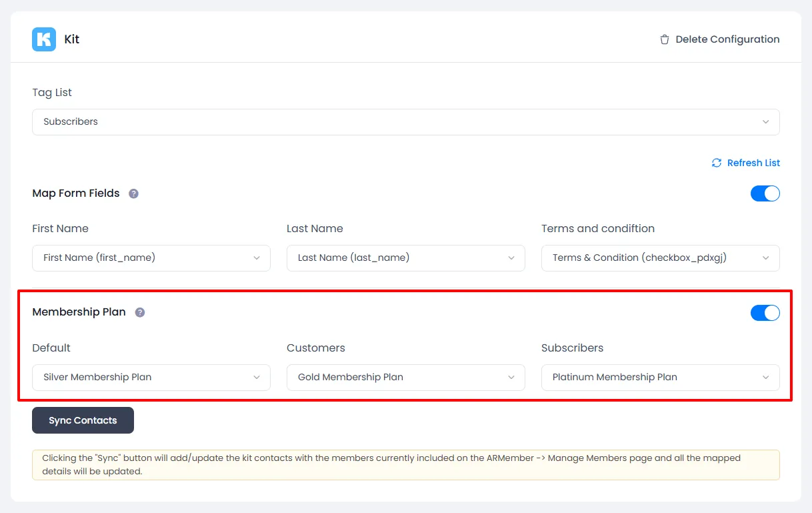Click the Kit integration title text

(x=72, y=39)
